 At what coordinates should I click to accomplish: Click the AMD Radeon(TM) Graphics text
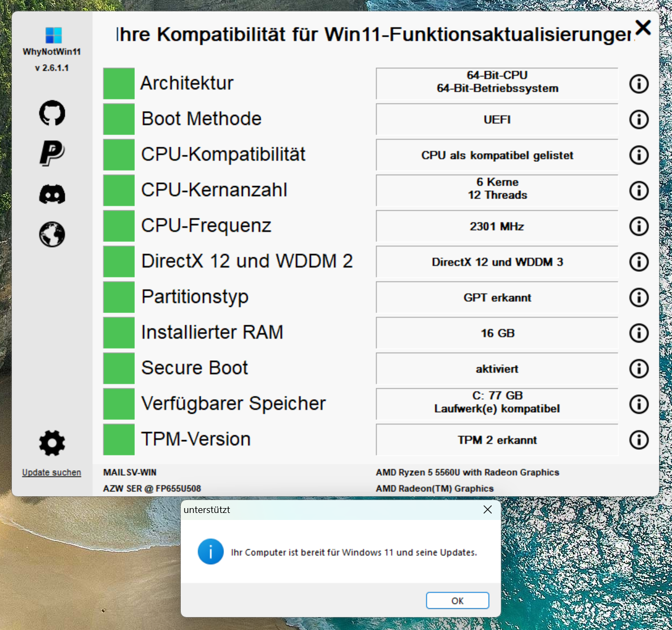coord(435,489)
